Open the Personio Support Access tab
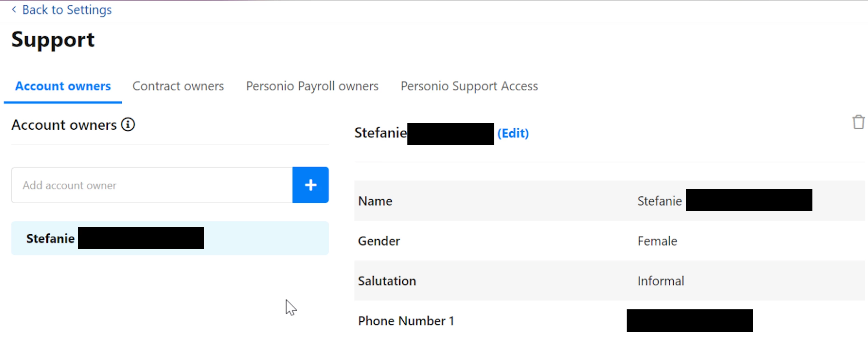868x337 pixels. (x=469, y=86)
